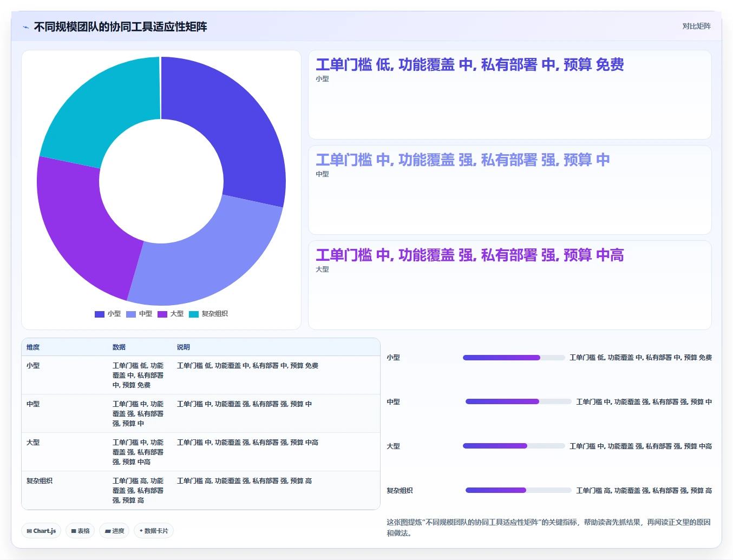733x560 pixels.
Task: Click the 小型 label beside its progress bar
Action: [x=393, y=358]
